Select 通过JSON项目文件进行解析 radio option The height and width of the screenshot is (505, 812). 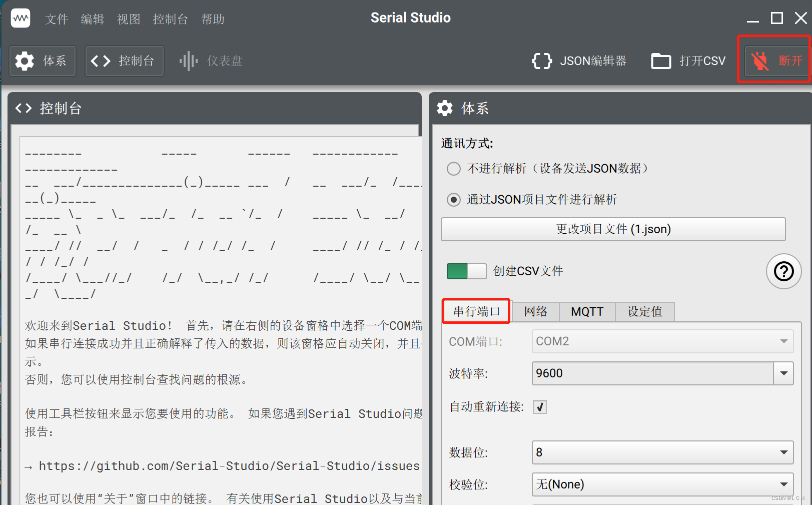coord(454,200)
